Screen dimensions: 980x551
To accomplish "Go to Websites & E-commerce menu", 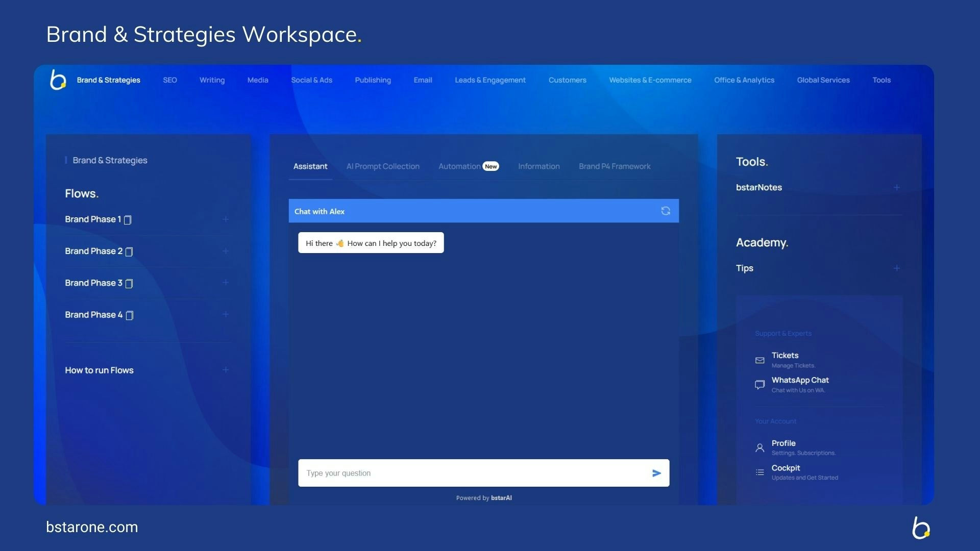I will pyautogui.click(x=650, y=80).
